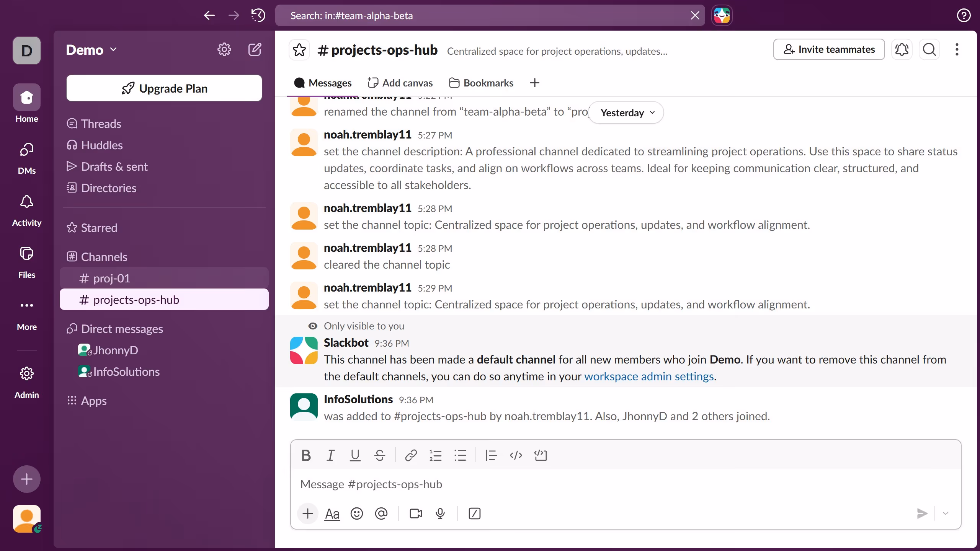Open the InfoSolutions sender name in the join message
Viewport: 980px width, 551px height.
358,399
